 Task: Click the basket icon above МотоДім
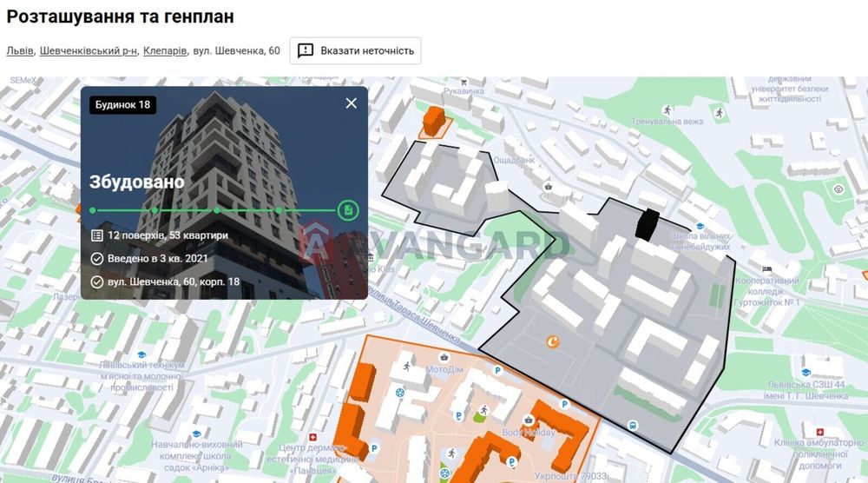[x=444, y=357]
